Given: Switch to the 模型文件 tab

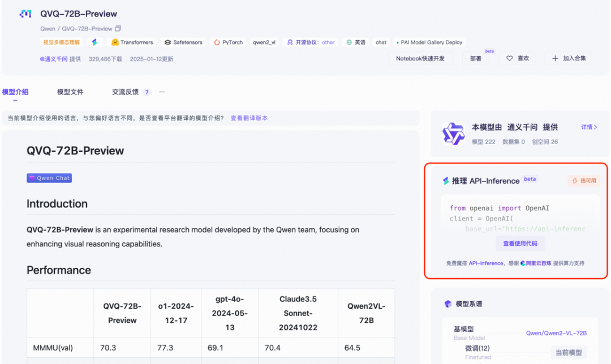Looking at the screenshot, I should point(70,91).
